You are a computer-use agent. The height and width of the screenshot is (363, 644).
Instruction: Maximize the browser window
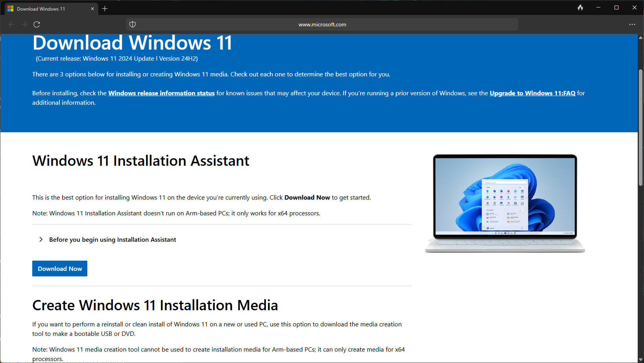click(x=616, y=7)
